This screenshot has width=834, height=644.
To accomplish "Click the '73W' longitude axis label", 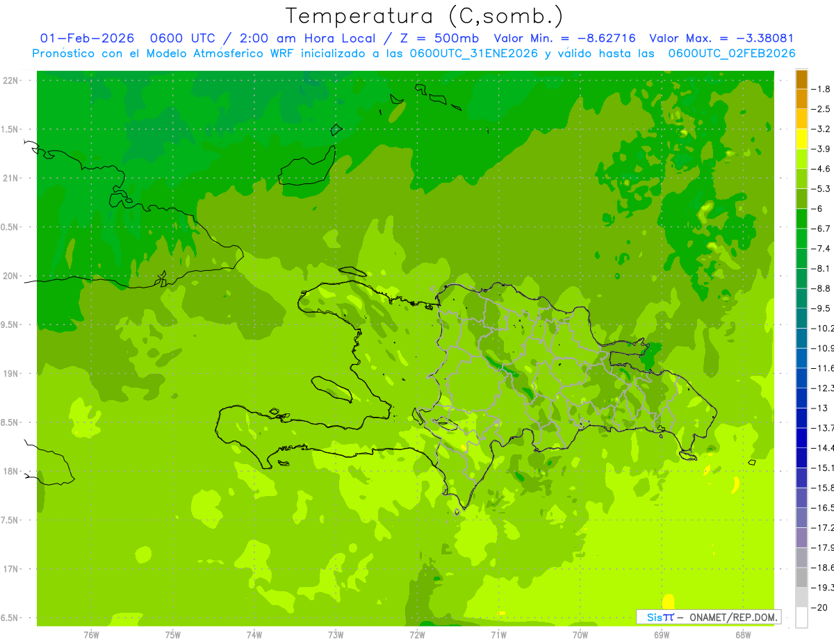I will click(336, 635).
